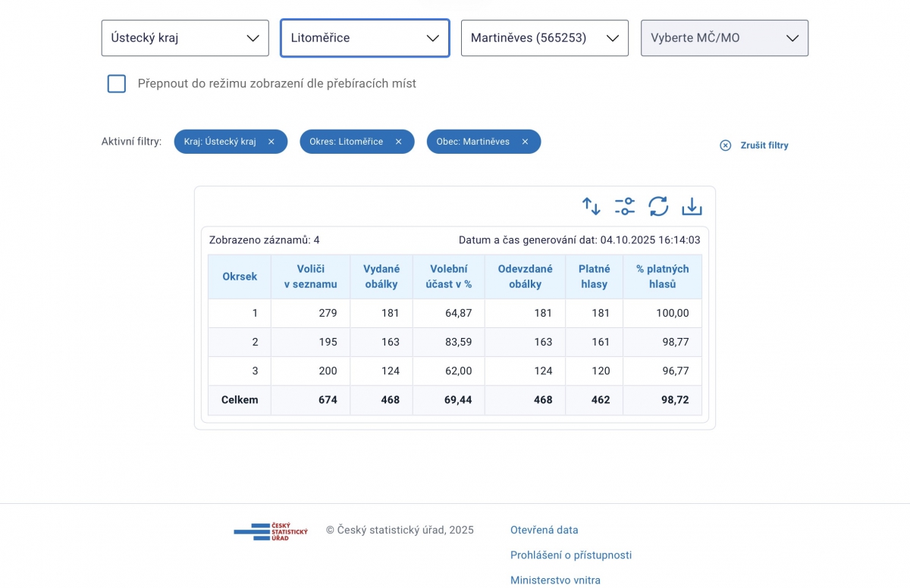Click the Český statistický úřad logo
This screenshot has width=910, height=588.
[271, 531]
